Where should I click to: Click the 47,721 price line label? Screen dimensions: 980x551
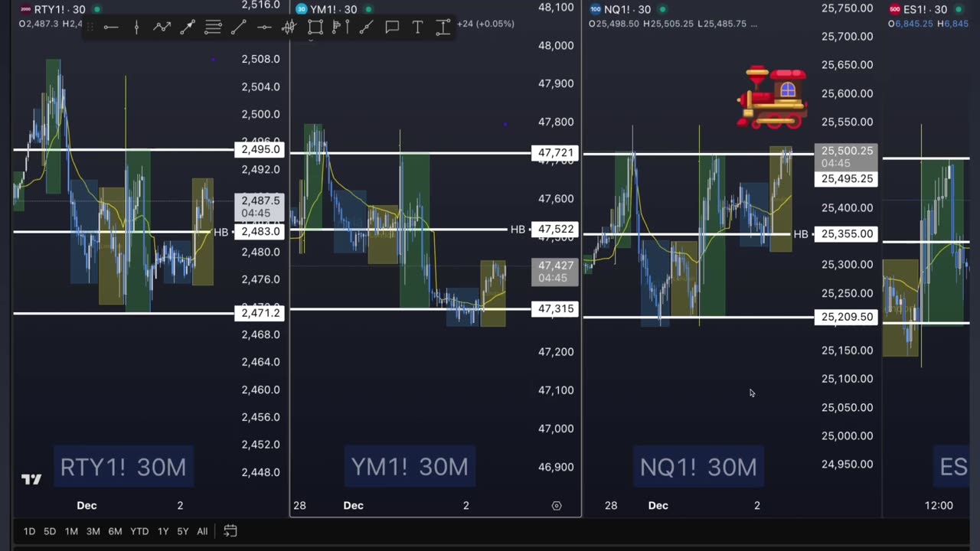coord(555,153)
